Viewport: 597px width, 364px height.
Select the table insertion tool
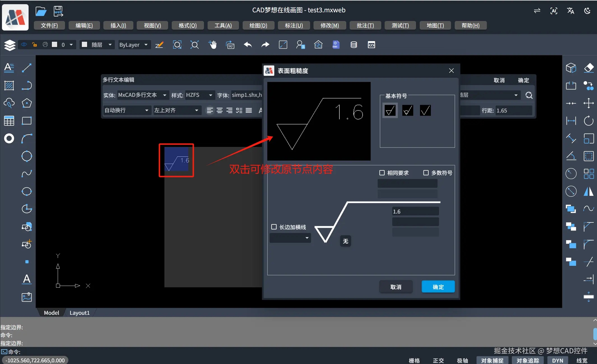9,120
